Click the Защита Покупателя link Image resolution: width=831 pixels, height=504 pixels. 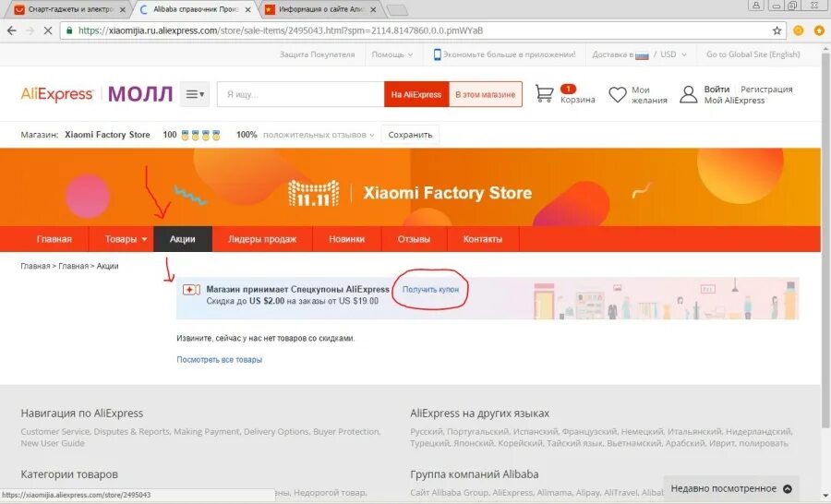[x=317, y=54]
